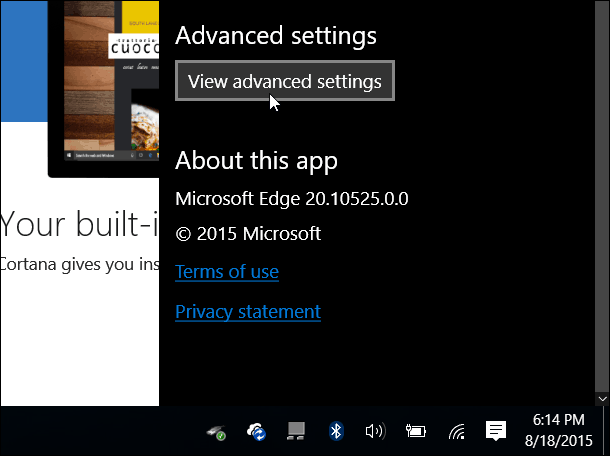Click the Show desktop sliver on taskbar

tap(607, 431)
